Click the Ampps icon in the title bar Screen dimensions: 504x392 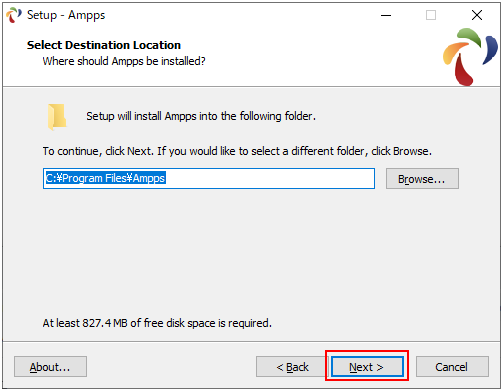pos(14,15)
